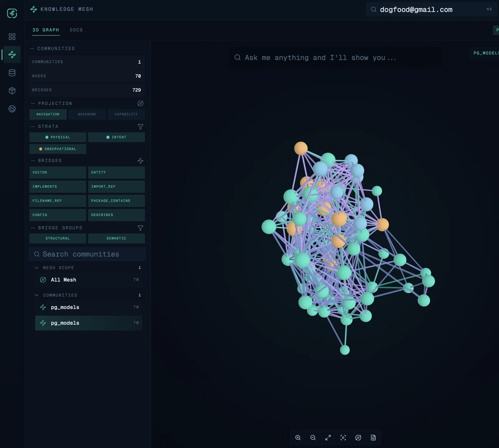Click the zoom in icon in bottom toolbar

click(x=298, y=438)
